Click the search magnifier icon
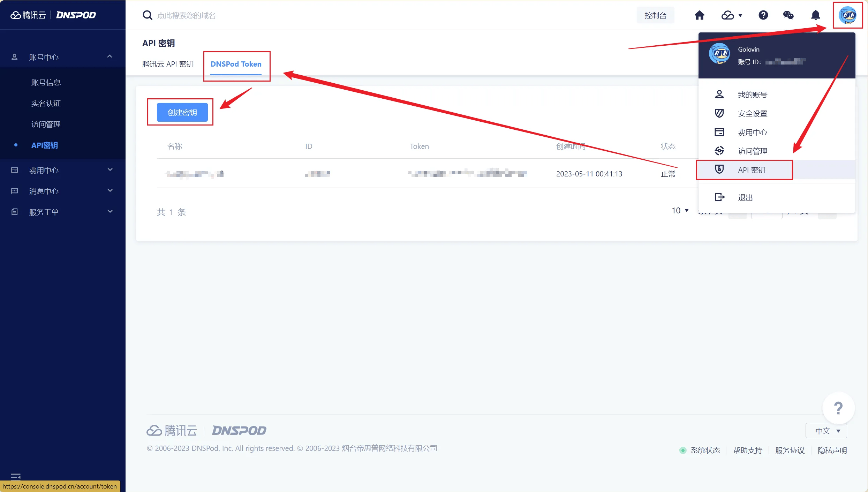Image resolution: width=868 pixels, height=492 pixels. point(147,15)
